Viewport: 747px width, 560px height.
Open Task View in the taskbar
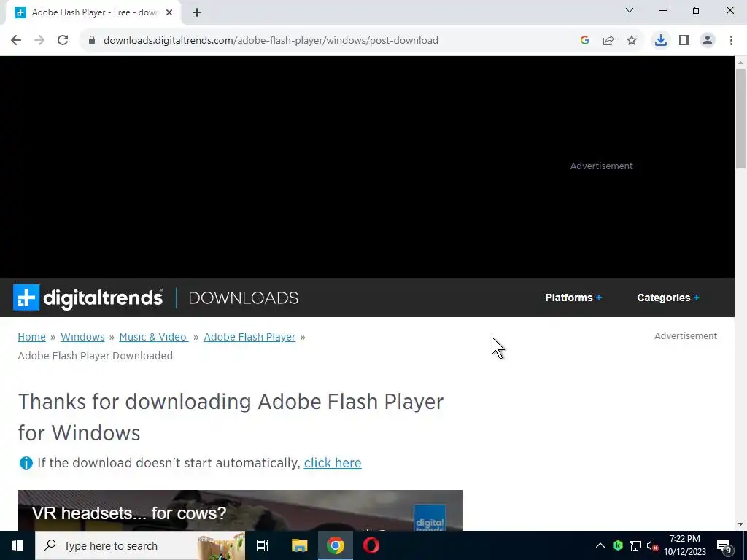(263, 545)
